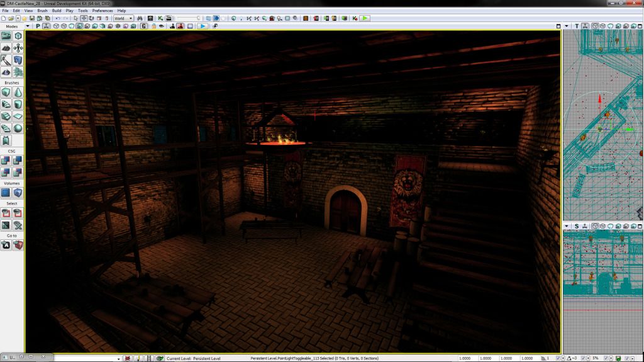
Task: Toggle the viewport lock icon
Action: 153,26
